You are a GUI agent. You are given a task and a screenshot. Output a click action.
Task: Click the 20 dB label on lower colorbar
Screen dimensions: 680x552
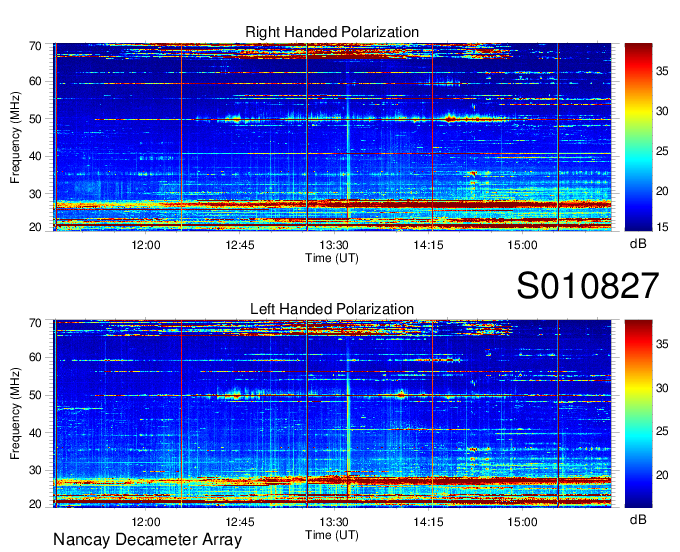pos(662,475)
